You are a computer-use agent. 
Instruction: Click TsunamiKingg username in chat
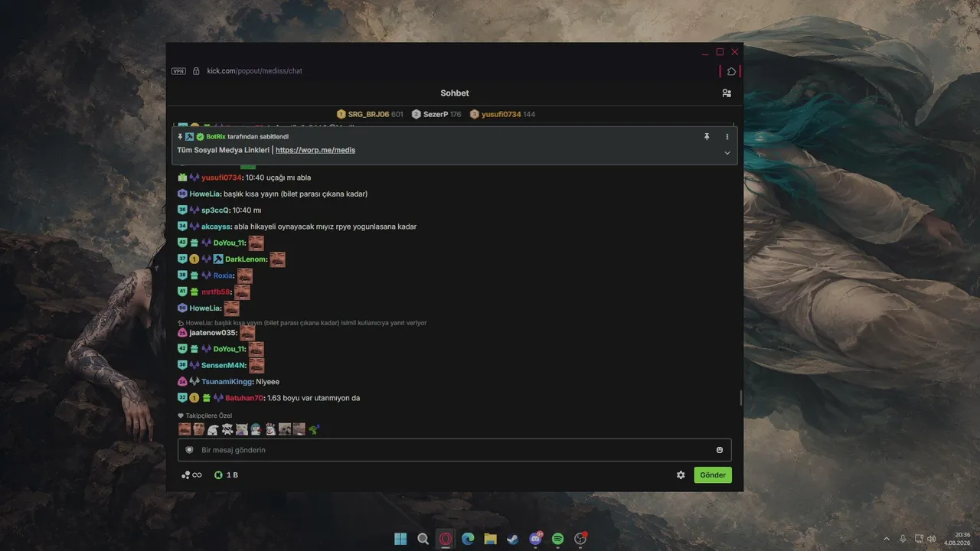click(x=227, y=381)
